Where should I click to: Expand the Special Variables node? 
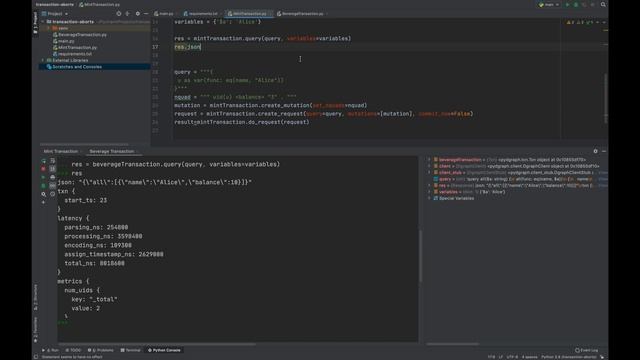click(429, 198)
